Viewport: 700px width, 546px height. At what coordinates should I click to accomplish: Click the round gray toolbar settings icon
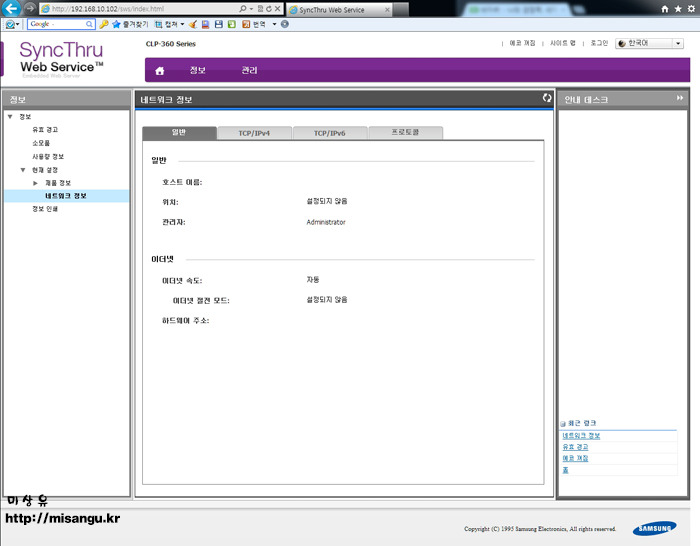point(284,24)
